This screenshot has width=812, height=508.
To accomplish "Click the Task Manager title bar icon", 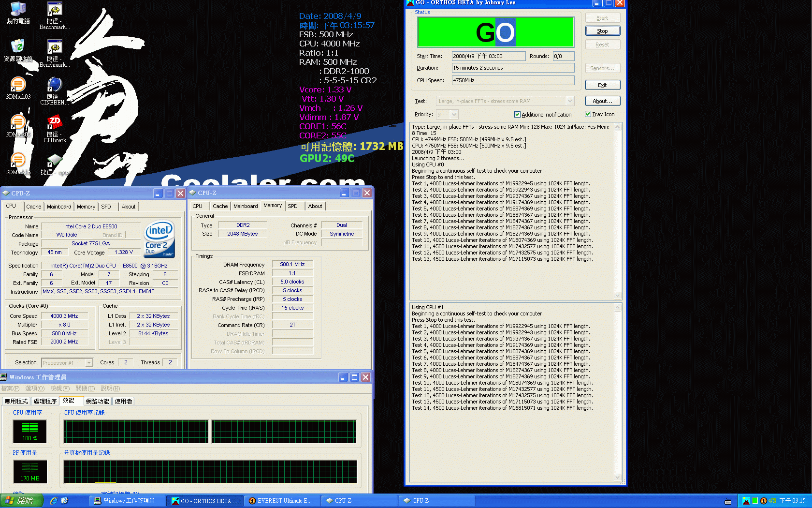I will [x=4, y=377].
